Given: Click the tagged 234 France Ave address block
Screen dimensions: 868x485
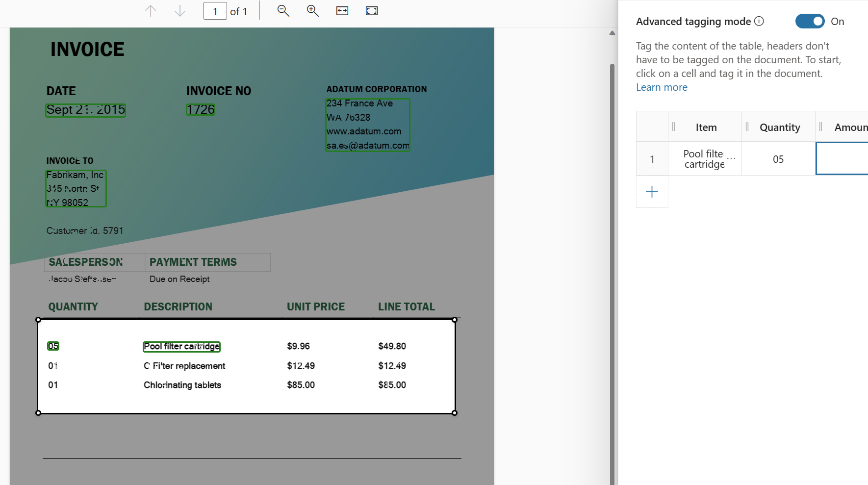Looking at the screenshot, I should [368, 125].
